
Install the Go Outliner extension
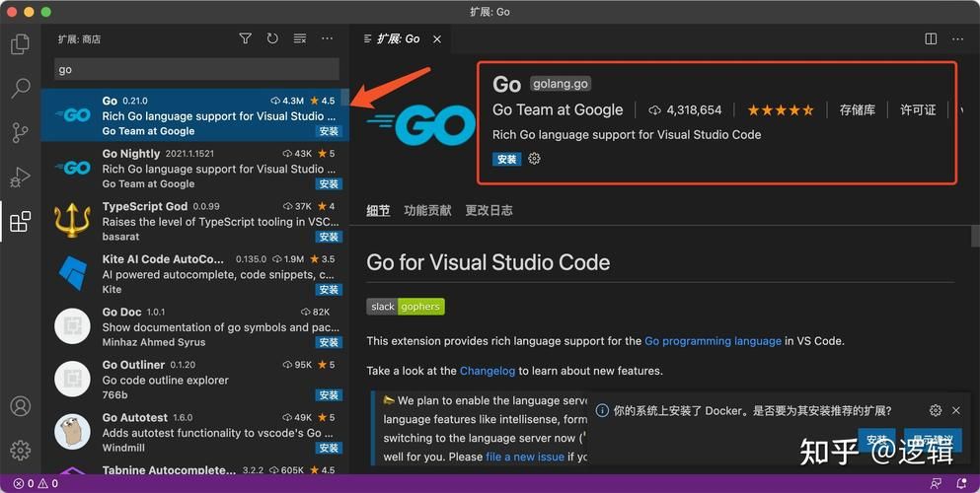(x=329, y=395)
